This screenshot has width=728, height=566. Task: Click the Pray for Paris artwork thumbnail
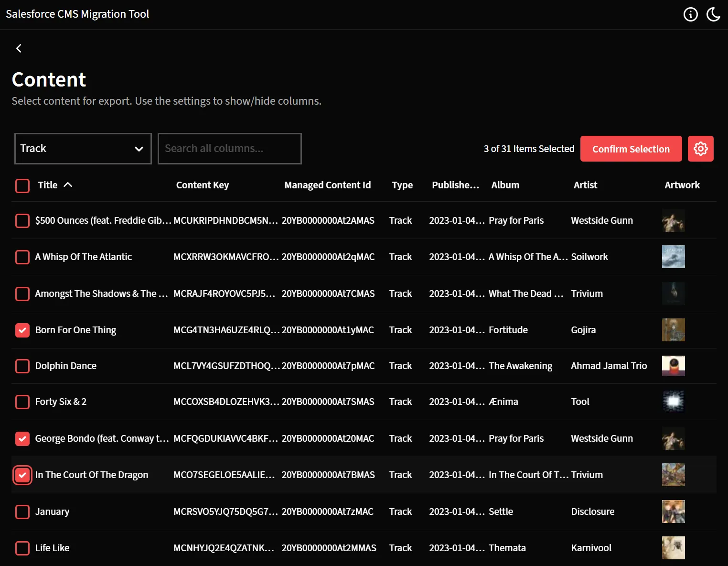(x=674, y=220)
